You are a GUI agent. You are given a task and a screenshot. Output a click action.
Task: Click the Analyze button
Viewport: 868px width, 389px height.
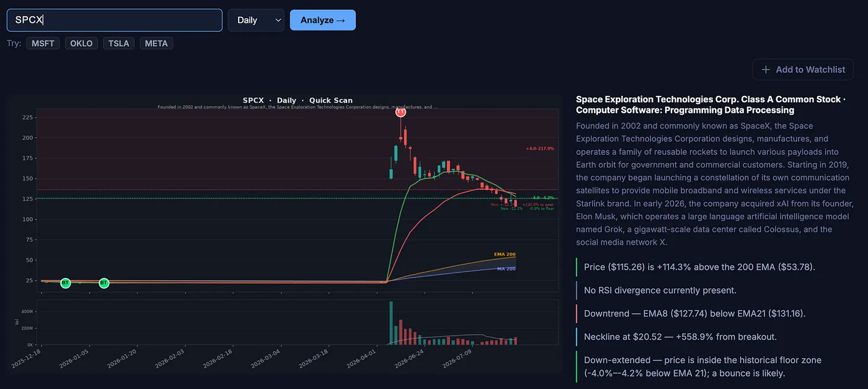click(322, 20)
